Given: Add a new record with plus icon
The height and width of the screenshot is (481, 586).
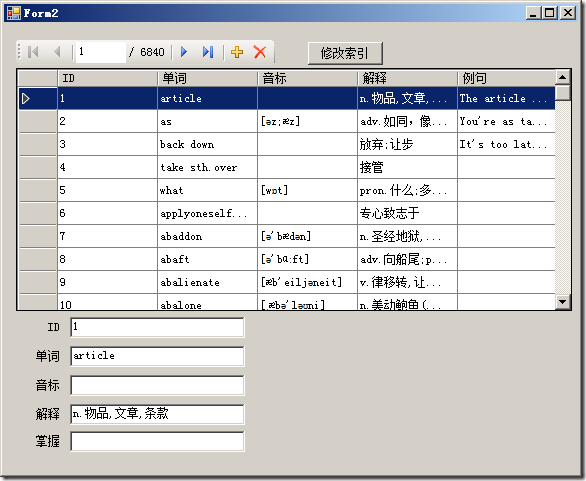Looking at the screenshot, I should coord(237,52).
